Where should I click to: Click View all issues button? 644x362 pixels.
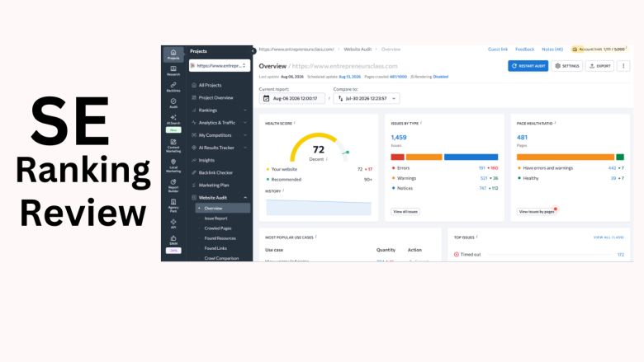click(405, 212)
